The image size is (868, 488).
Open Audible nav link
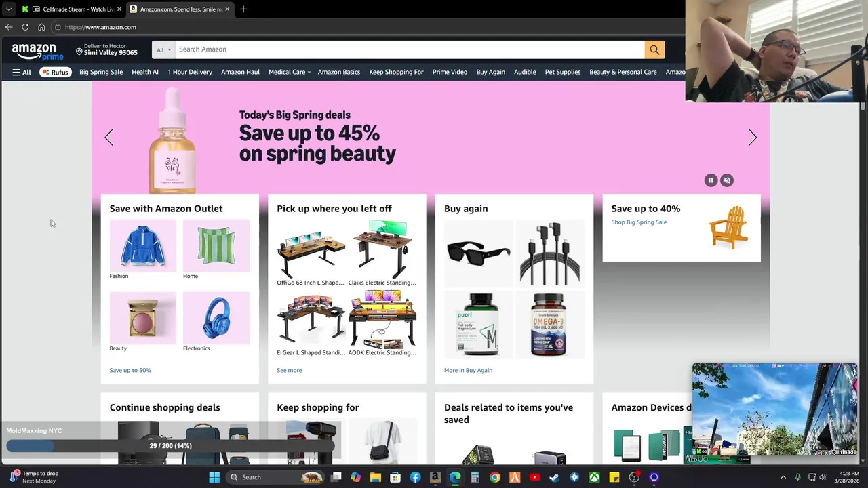coord(525,72)
